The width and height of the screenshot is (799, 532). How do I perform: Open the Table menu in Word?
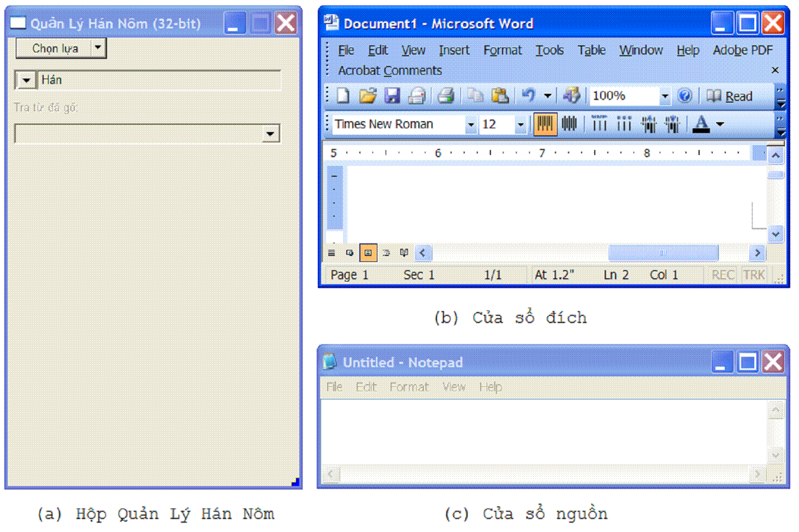(591, 50)
